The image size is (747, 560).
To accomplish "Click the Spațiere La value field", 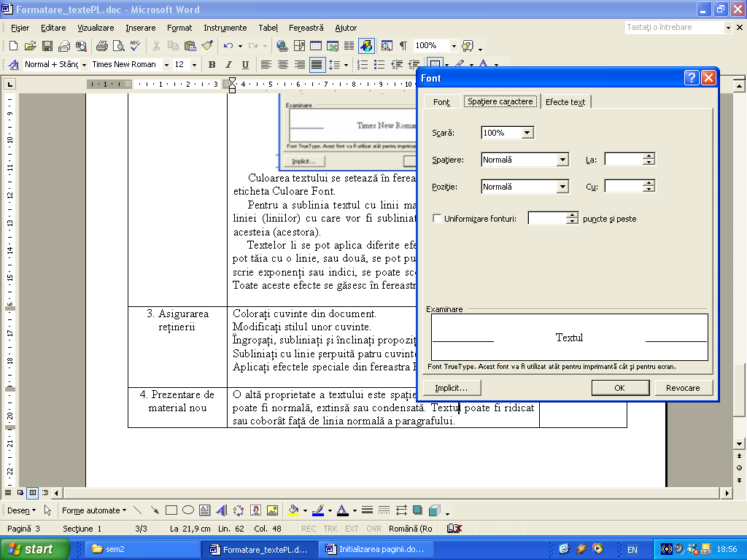I will click(624, 159).
